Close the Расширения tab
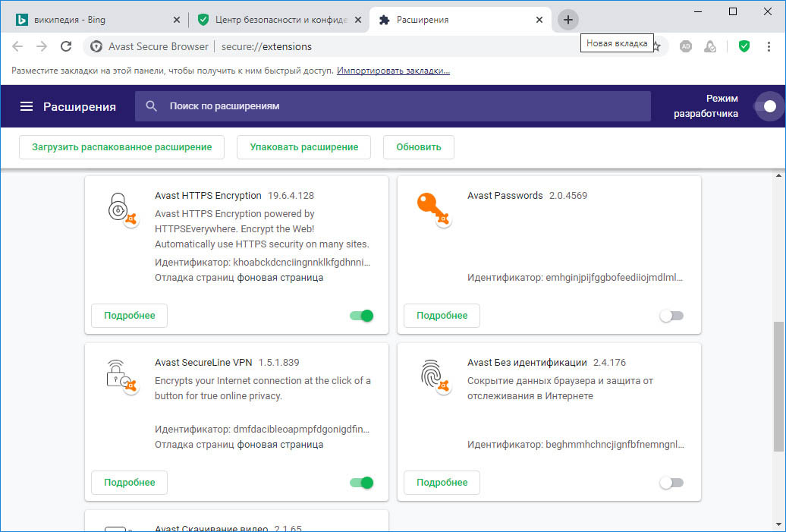The image size is (786, 532). tap(539, 20)
